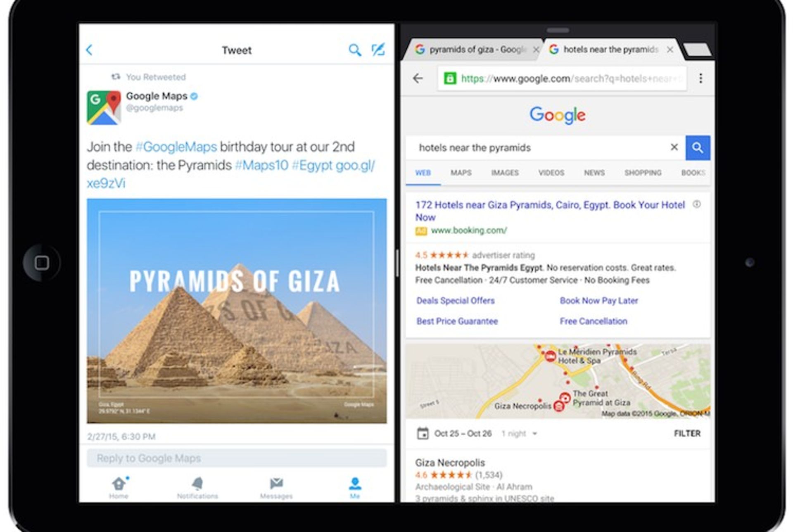Expand the 1 night dropdown

click(519, 434)
